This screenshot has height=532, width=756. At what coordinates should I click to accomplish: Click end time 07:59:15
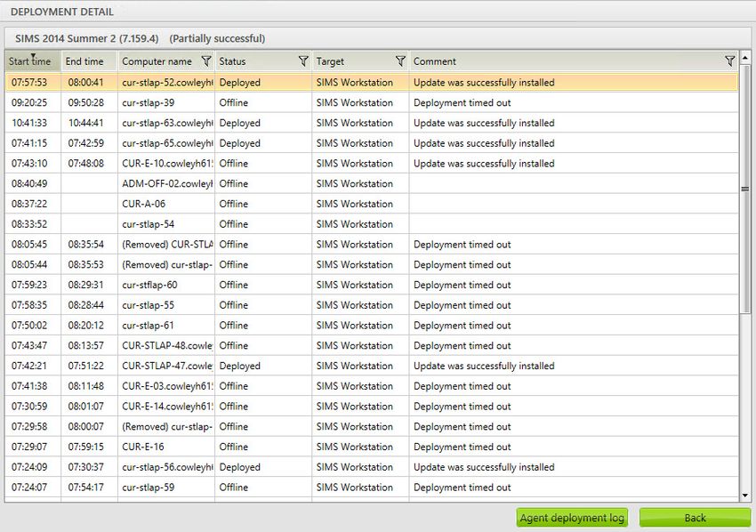85,447
